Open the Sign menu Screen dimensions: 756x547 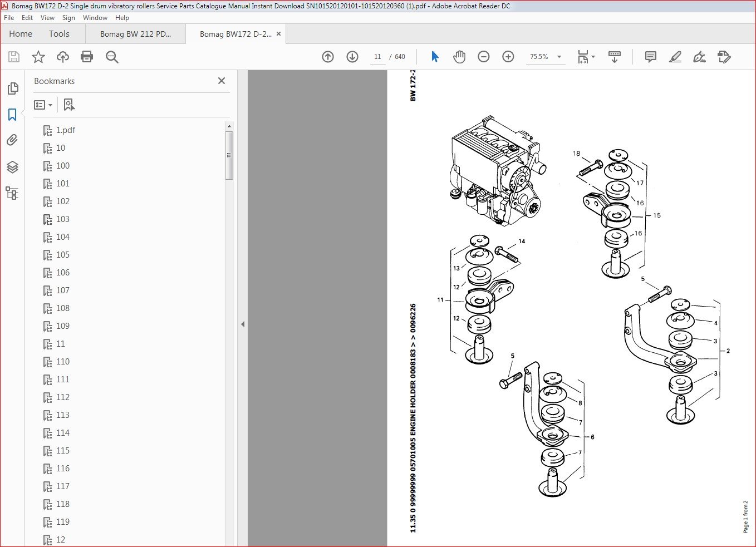tap(68, 18)
